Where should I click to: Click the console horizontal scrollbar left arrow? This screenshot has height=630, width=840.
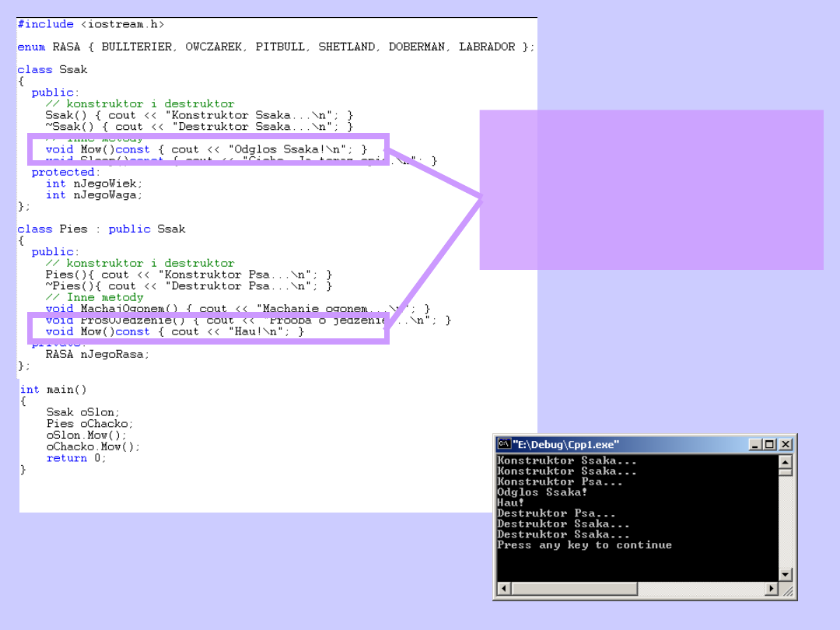point(503,588)
